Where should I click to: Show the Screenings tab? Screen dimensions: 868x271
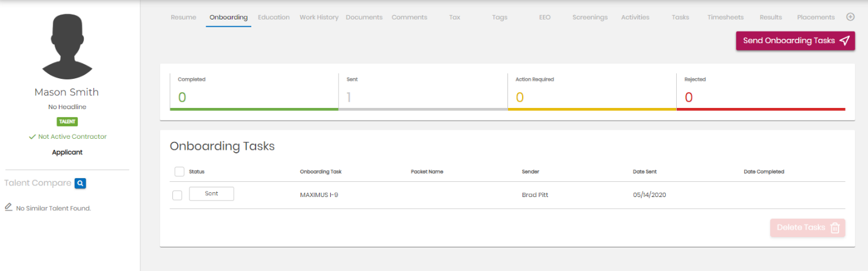(x=590, y=17)
